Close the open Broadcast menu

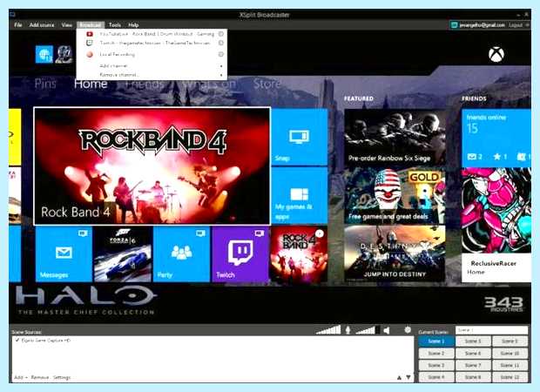tap(91, 24)
